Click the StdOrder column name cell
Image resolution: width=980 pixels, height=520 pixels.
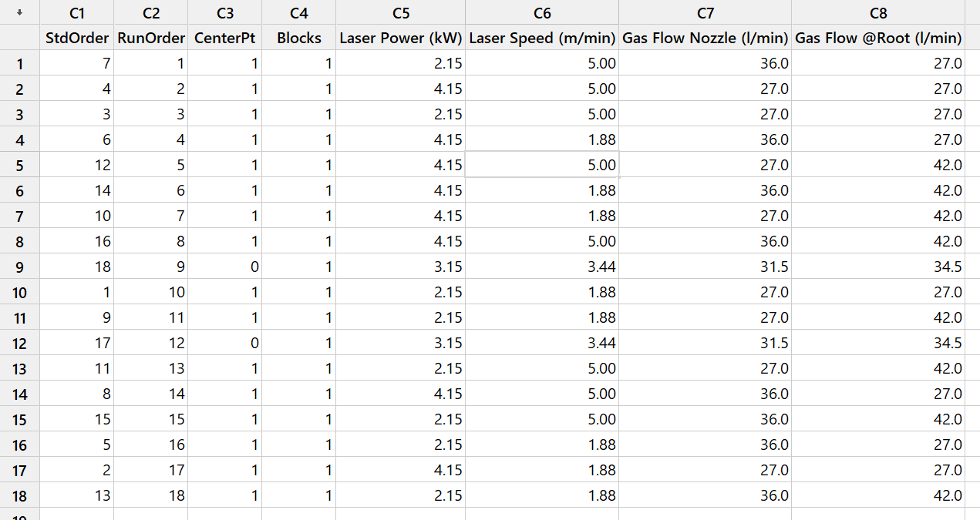tap(76, 38)
